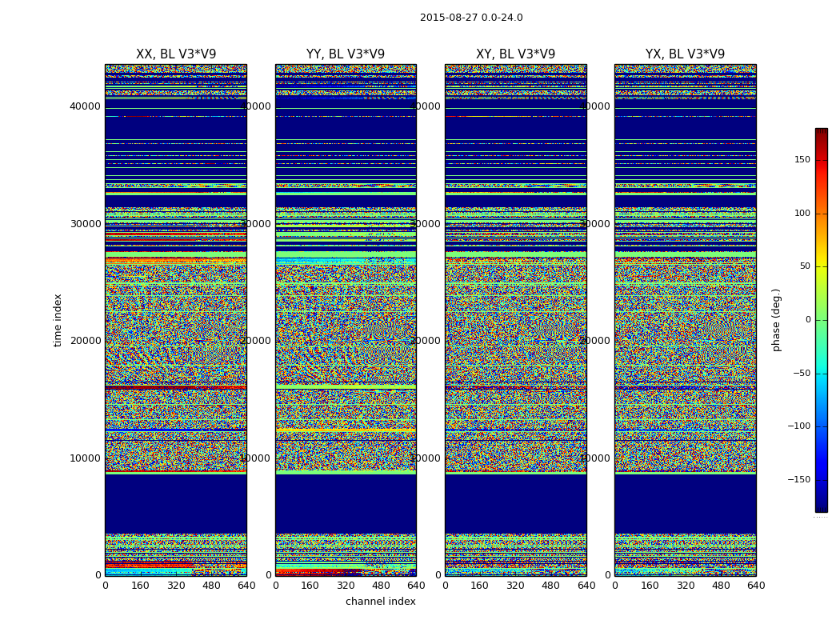Click the −50 tick on the colorbar
This screenshot has height=640, width=840.
[802, 374]
